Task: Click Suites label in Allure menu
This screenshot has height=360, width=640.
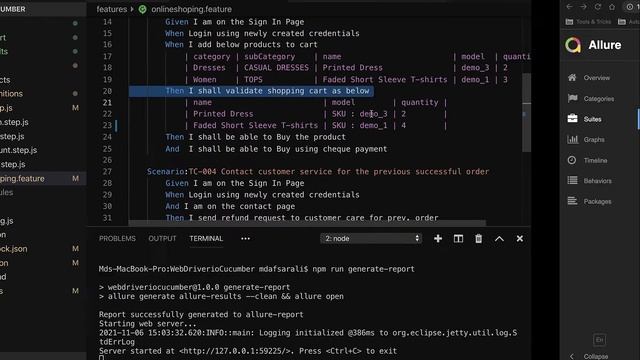Action: (592, 119)
